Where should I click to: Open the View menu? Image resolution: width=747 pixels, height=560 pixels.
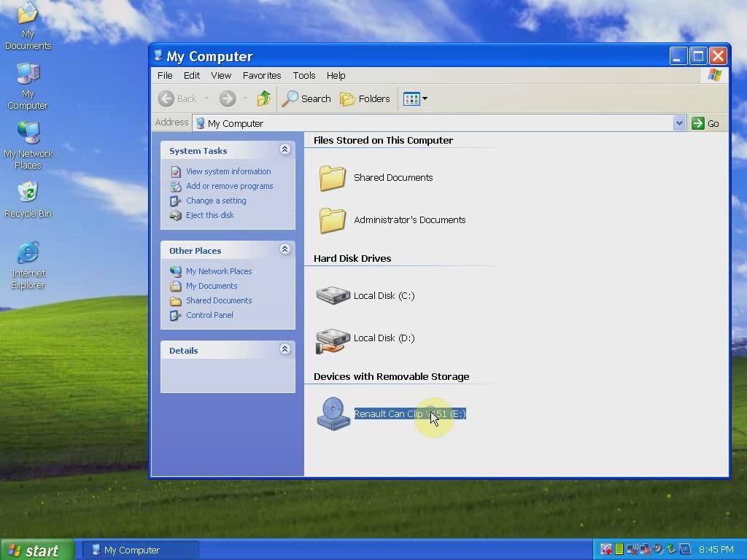coord(221,75)
